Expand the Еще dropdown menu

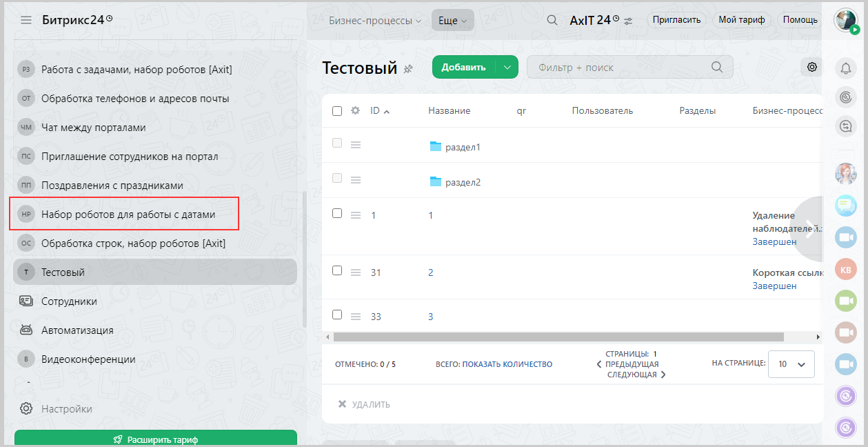click(x=453, y=21)
